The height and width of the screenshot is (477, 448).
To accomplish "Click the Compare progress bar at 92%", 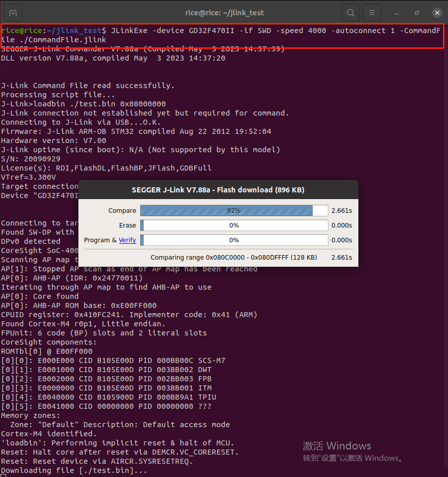I will (234, 211).
